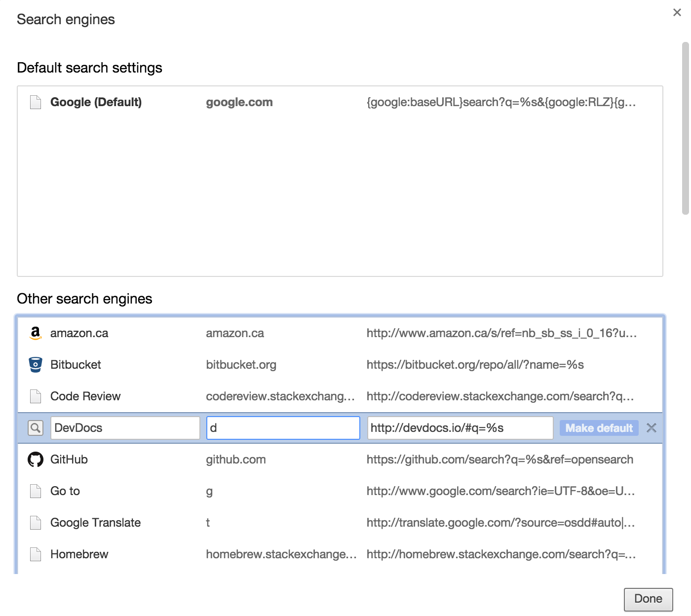The height and width of the screenshot is (616, 691).
Task: Click the g keyword cell
Action: 209,492
